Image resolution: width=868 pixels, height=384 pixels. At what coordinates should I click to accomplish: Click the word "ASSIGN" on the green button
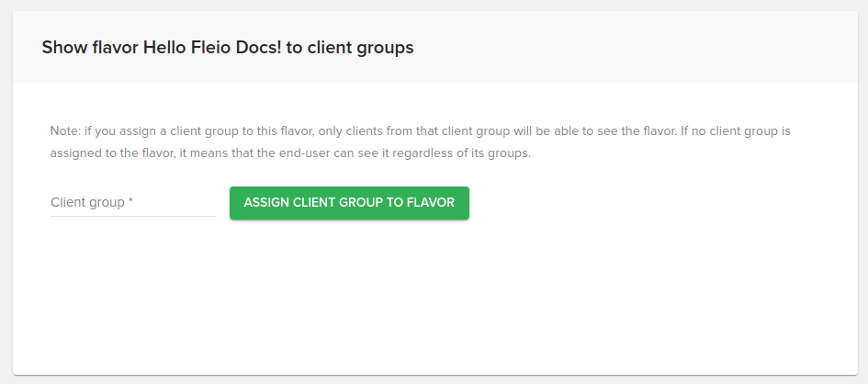coord(265,203)
